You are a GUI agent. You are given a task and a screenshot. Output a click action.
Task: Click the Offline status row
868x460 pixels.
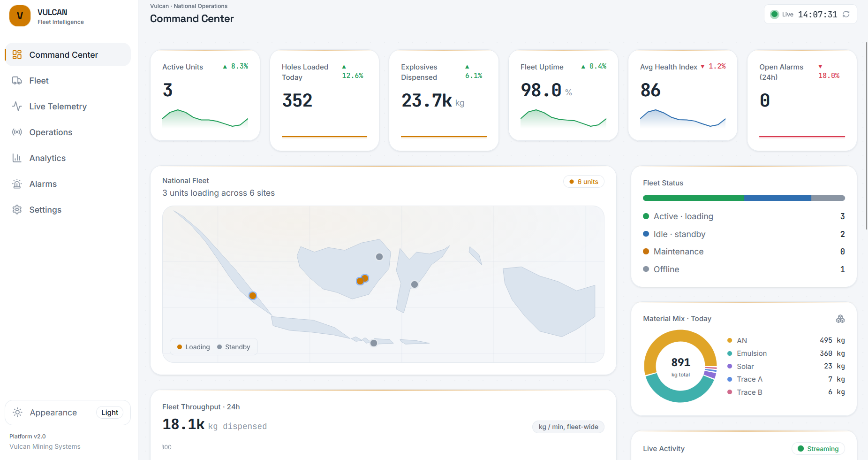(744, 269)
